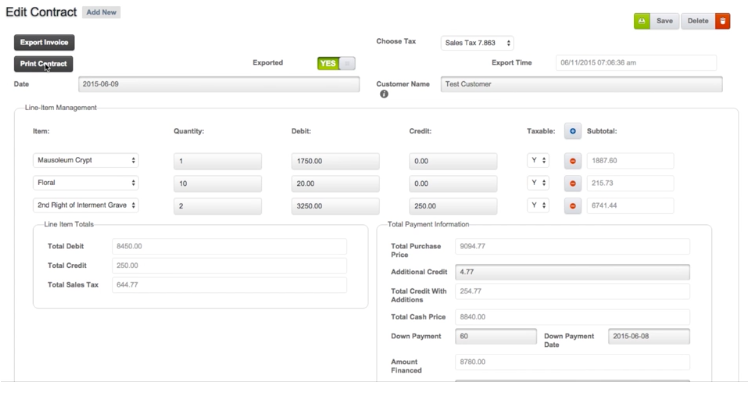
Task: Click Total Credit With Additions field
Action: pos(572,291)
